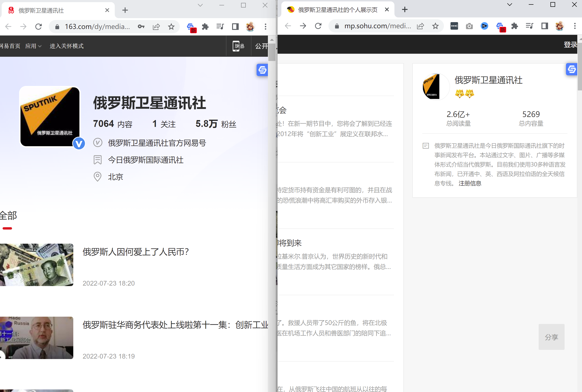Click the 1 关注 count

[164, 124]
